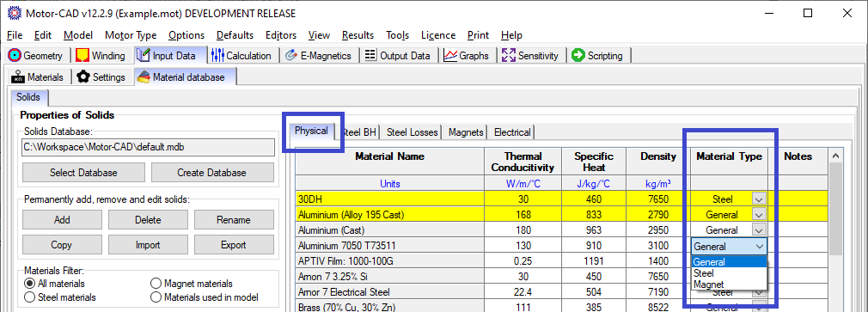Open the Scripting tab
Viewport: 868px width, 312px height.
pyautogui.click(x=598, y=55)
